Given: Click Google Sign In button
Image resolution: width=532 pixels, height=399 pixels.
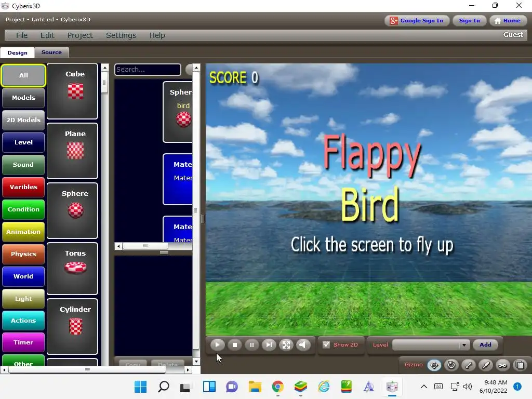Looking at the screenshot, I should 417,21.
